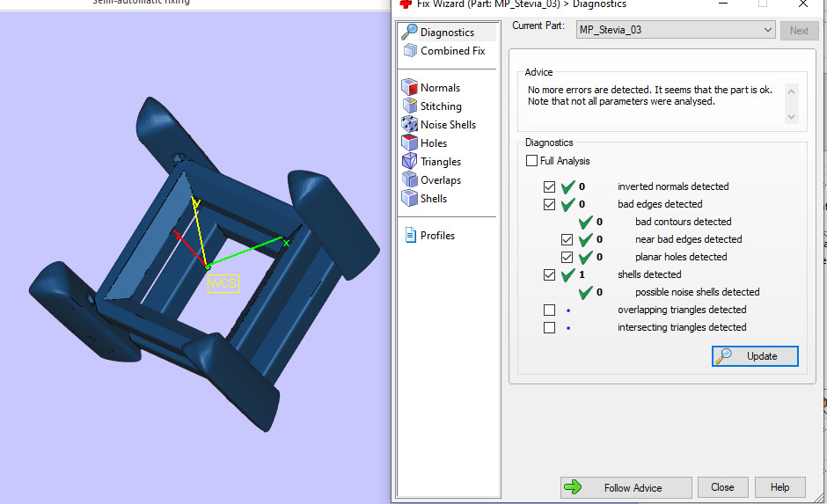Open the Current Part dropdown
Viewport: 827px width, 504px height.
(x=676, y=30)
